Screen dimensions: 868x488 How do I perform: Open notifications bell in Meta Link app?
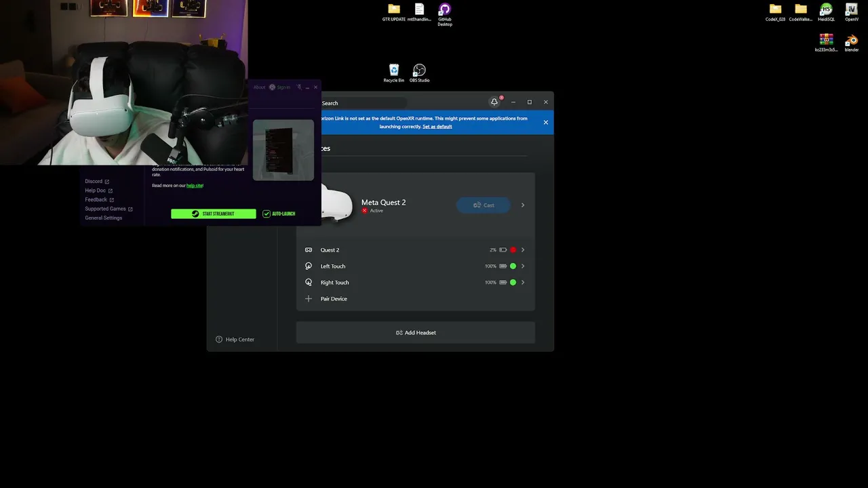[x=494, y=102]
